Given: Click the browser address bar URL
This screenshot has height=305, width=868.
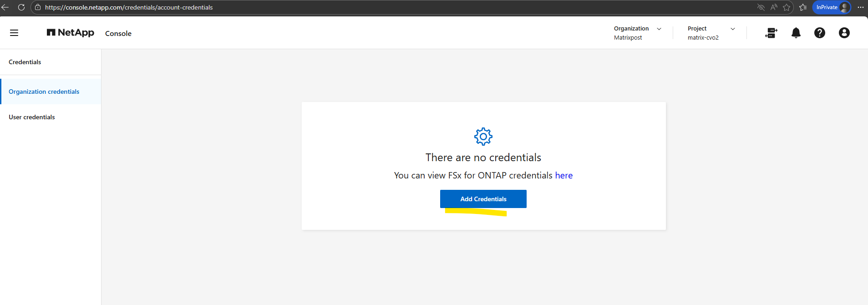Looking at the screenshot, I should pyautogui.click(x=129, y=7).
